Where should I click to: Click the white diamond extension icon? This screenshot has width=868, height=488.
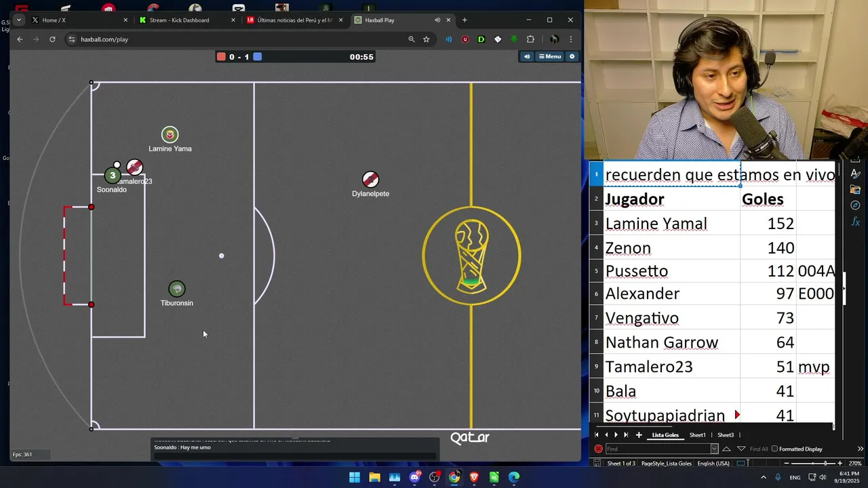pos(498,39)
